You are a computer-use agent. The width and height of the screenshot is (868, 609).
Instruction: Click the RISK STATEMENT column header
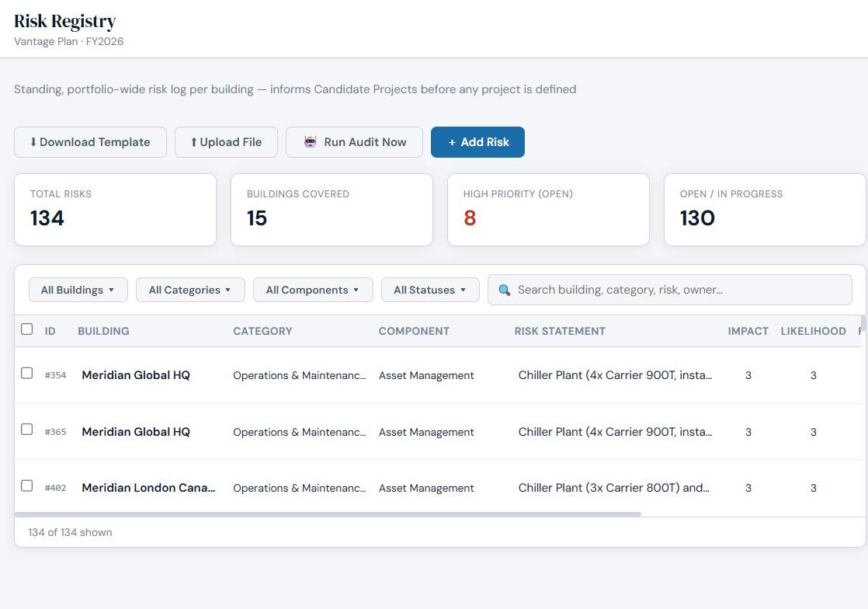click(560, 331)
